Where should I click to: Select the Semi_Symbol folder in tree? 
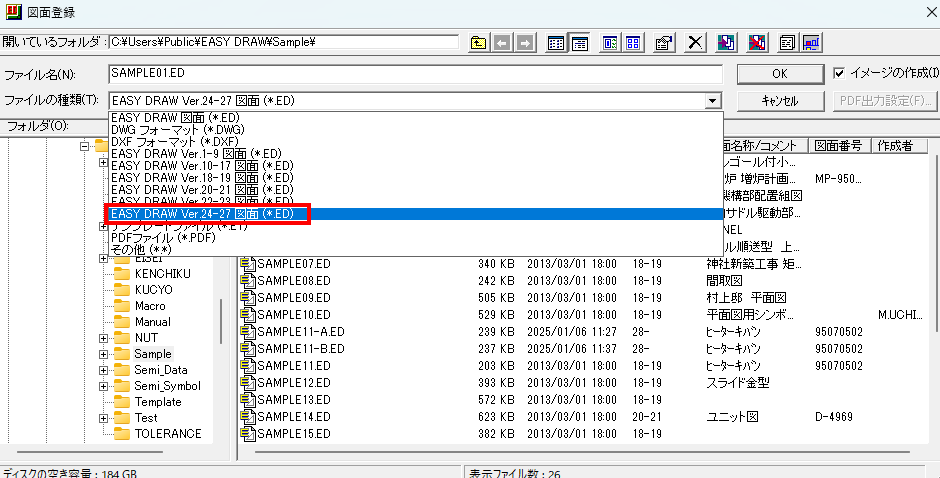[167, 386]
